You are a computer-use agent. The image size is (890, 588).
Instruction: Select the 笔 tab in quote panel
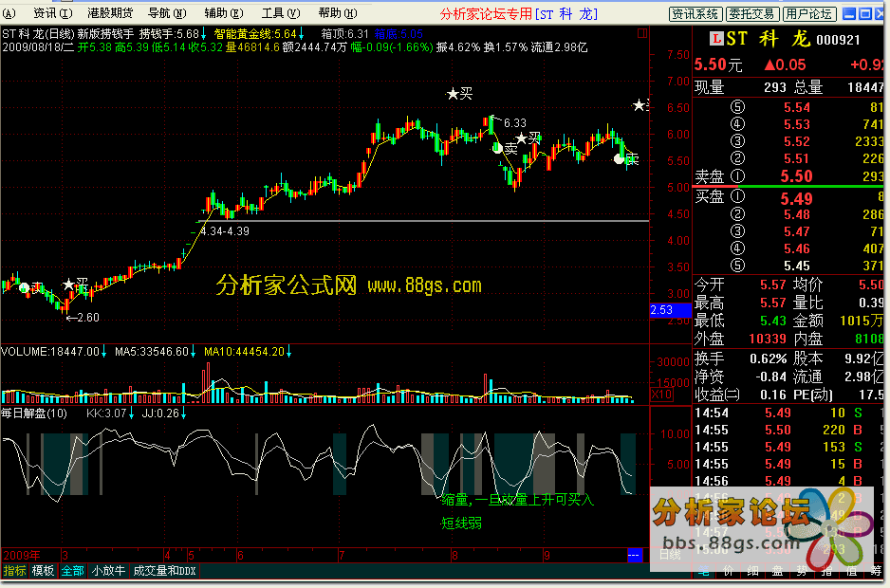click(704, 572)
